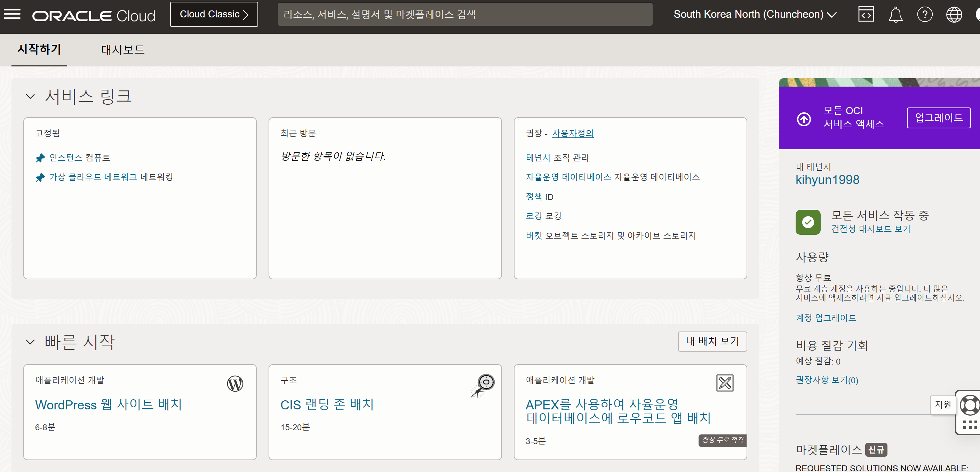Click 건전성 대시보드 보기 link

pyautogui.click(x=870, y=229)
